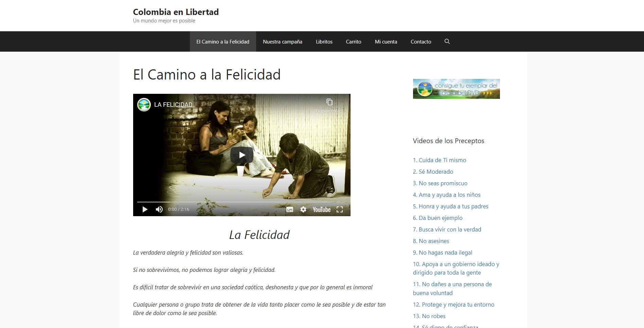Viewport: 644px width, 328px height.
Task: Click the 13. No robes link
Action: pos(429,316)
